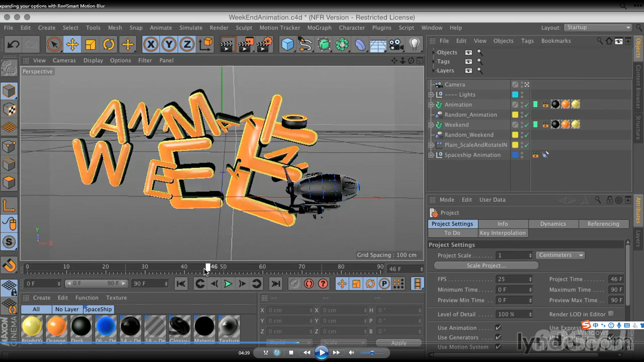Expand Plain_ScaleAndRotateIN in object tree
The width and height of the screenshot is (644, 362).
coord(431,145)
